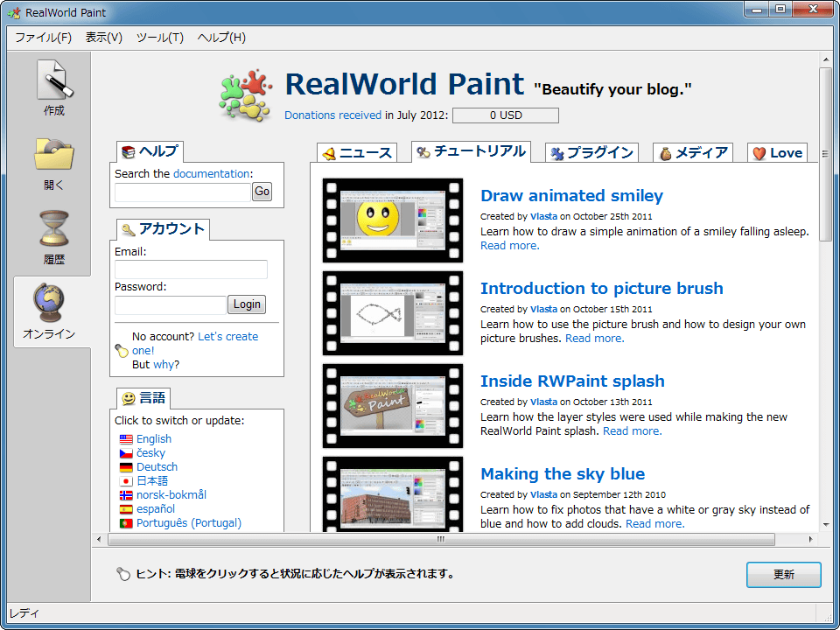
Task: Click the horizontal scrollbar left arrow
Action: point(99,540)
